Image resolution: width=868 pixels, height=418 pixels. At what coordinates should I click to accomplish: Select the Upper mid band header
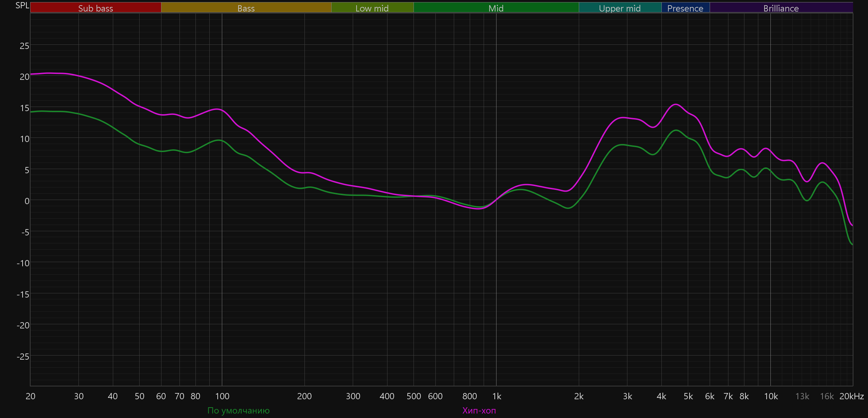coord(620,8)
